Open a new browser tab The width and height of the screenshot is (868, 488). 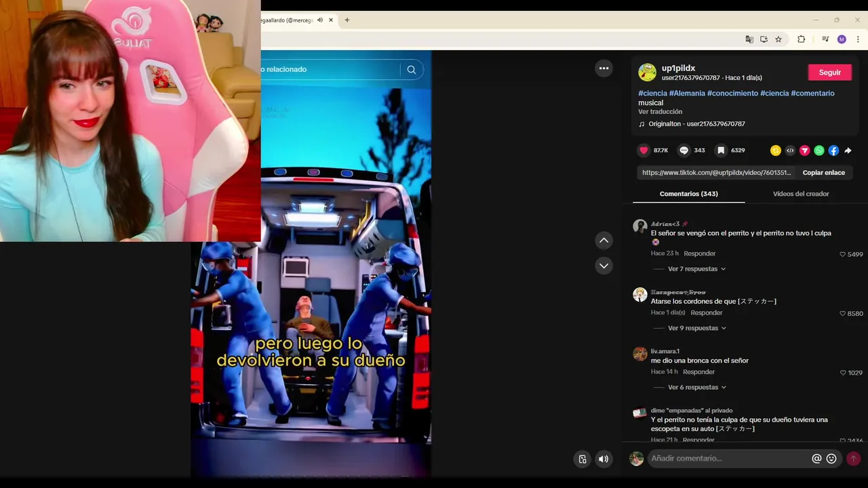347,20
